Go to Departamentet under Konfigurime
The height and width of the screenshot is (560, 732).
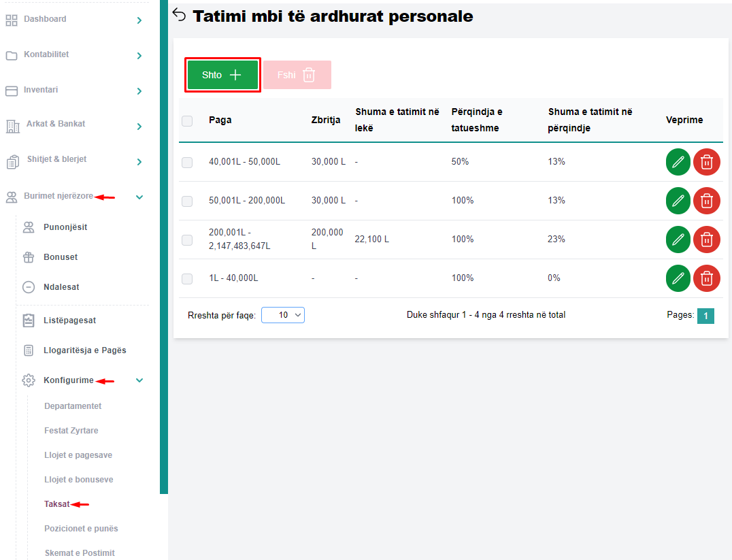(73, 406)
